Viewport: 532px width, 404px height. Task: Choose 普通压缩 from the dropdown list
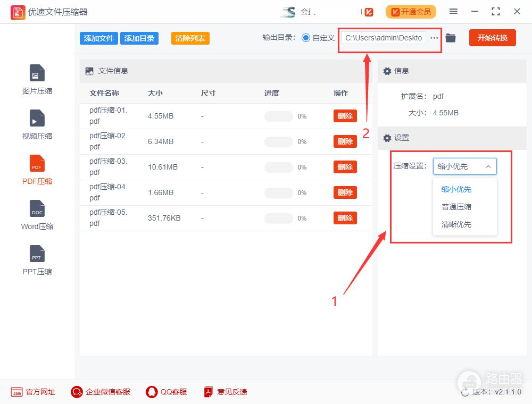[456, 207]
